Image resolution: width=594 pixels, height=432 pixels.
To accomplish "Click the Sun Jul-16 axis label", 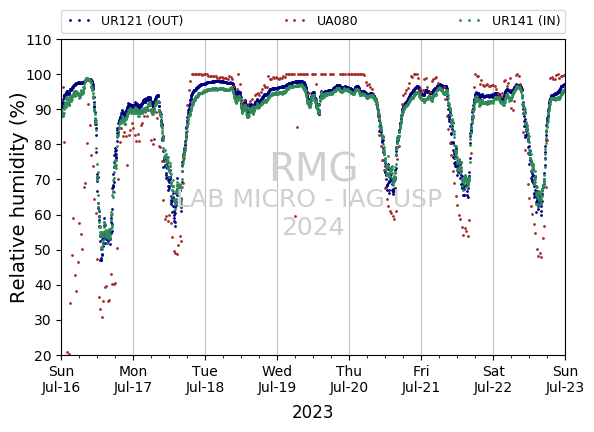I will click(61, 379).
